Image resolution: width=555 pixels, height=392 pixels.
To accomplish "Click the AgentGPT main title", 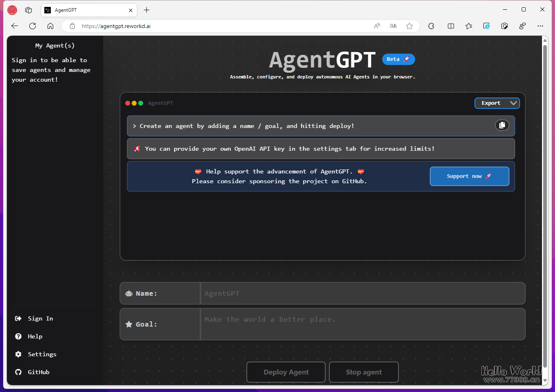I will 322,60.
